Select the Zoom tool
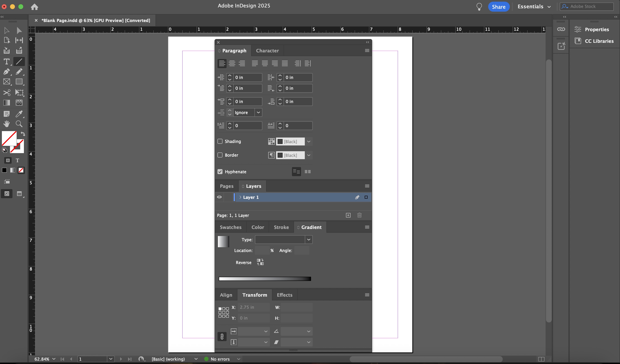Viewport: 620px width, 364px height. pos(19,124)
